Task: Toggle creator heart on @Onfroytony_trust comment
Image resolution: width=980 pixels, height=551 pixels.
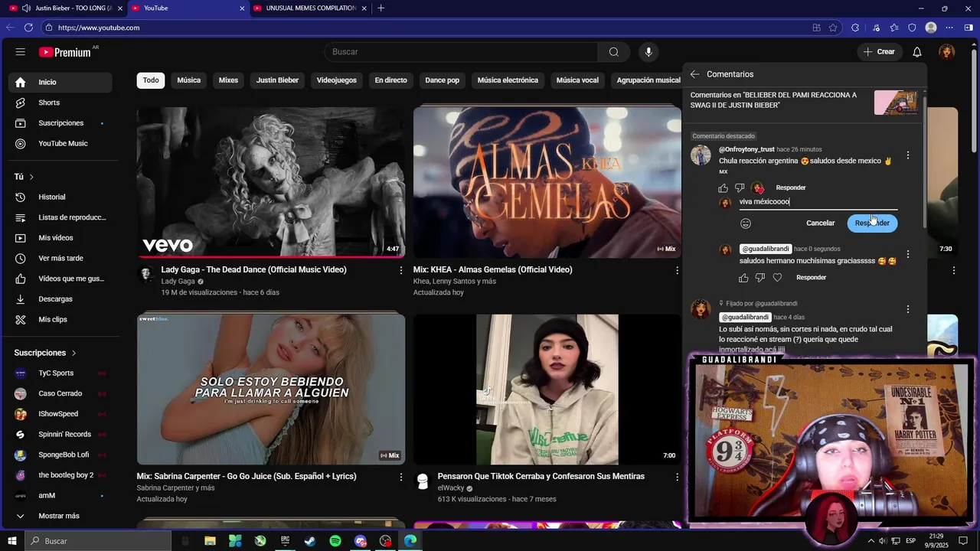Action: (x=757, y=188)
